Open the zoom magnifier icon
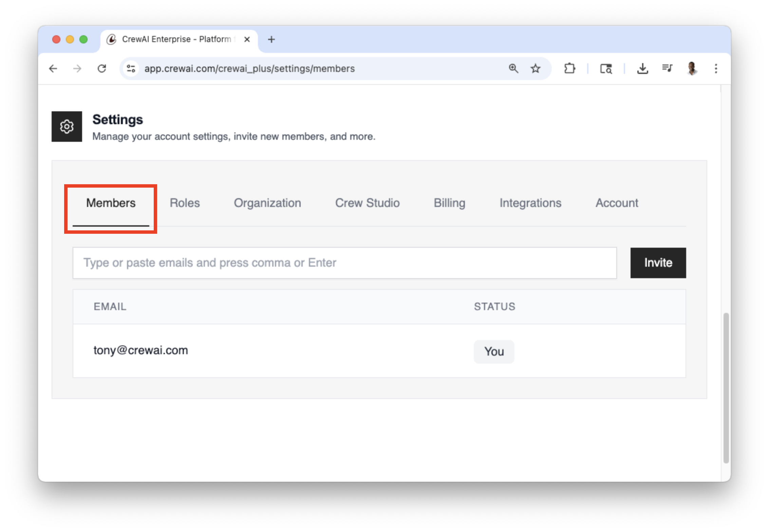Screen dimensions: 769x532 tap(513, 69)
